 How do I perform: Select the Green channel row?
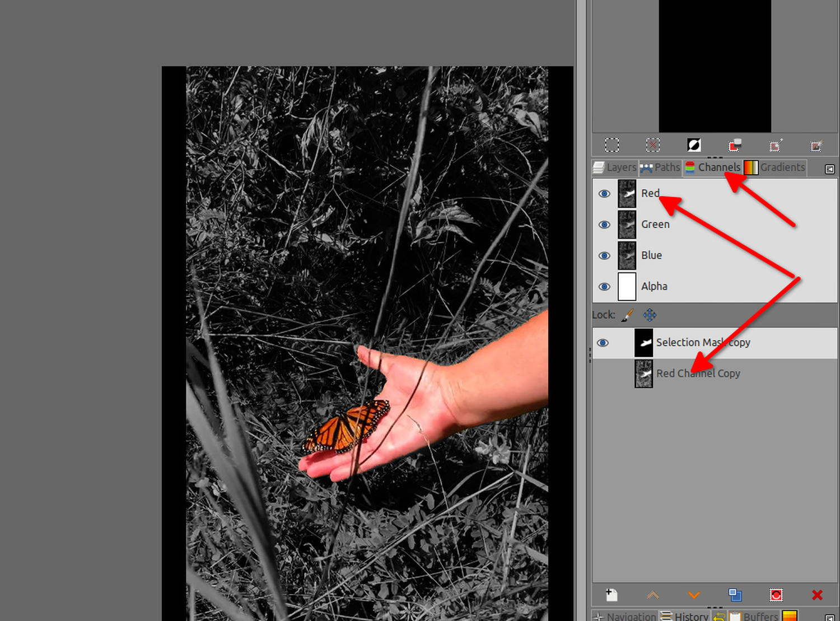pyautogui.click(x=715, y=225)
